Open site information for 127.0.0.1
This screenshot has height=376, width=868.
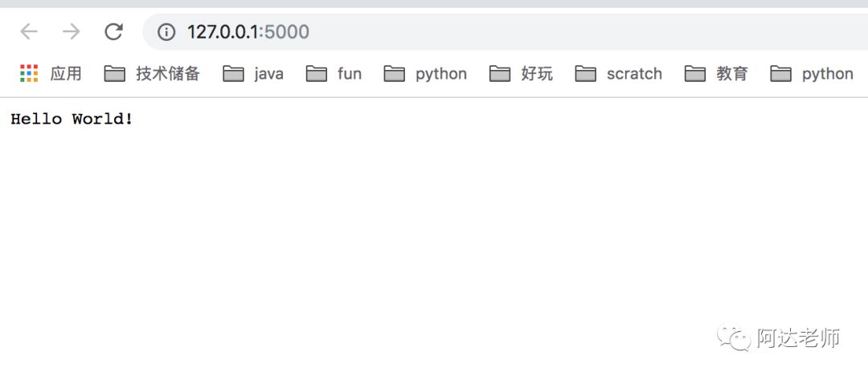pyautogui.click(x=166, y=32)
